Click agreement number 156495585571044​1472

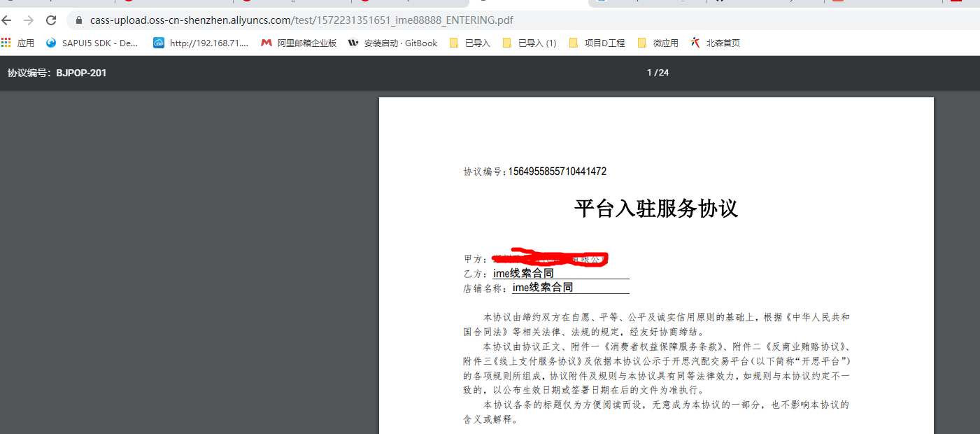point(557,171)
